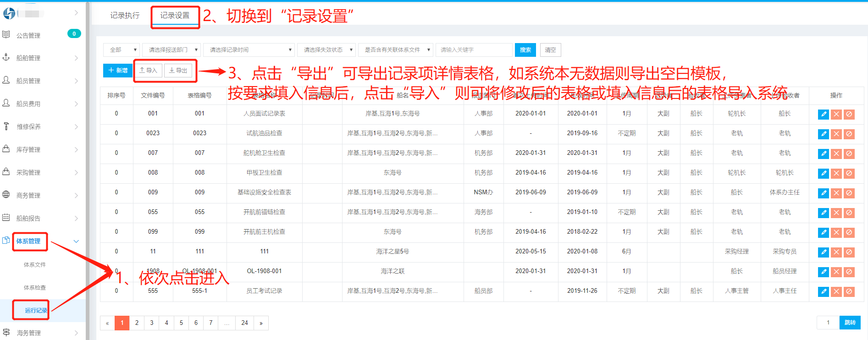
Task: Click the page jump number field
Action: (x=828, y=323)
